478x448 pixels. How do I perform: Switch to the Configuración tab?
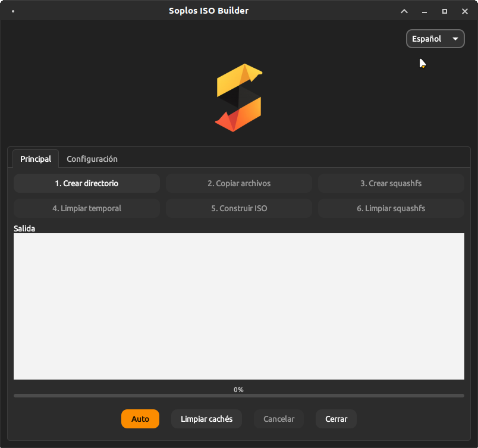tap(92, 159)
